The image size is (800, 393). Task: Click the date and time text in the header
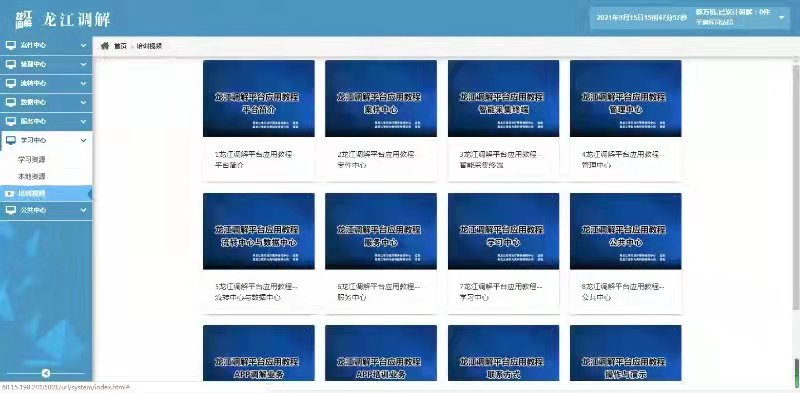click(x=641, y=18)
